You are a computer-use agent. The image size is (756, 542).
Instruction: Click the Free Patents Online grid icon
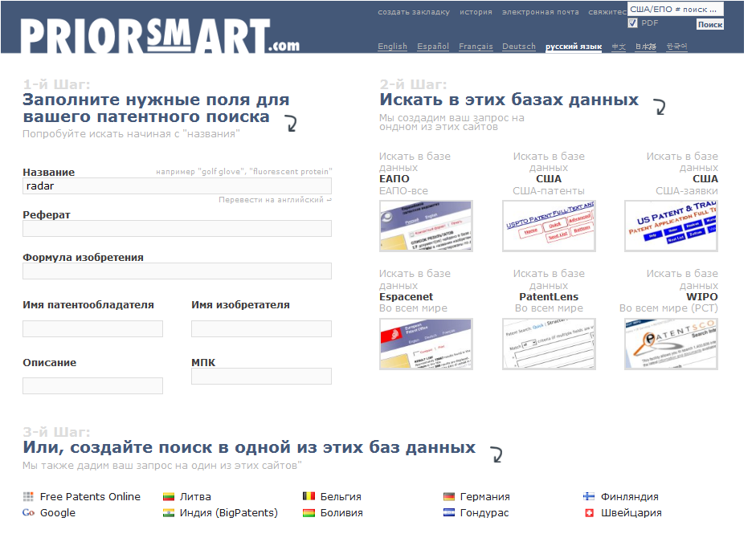coord(28,496)
